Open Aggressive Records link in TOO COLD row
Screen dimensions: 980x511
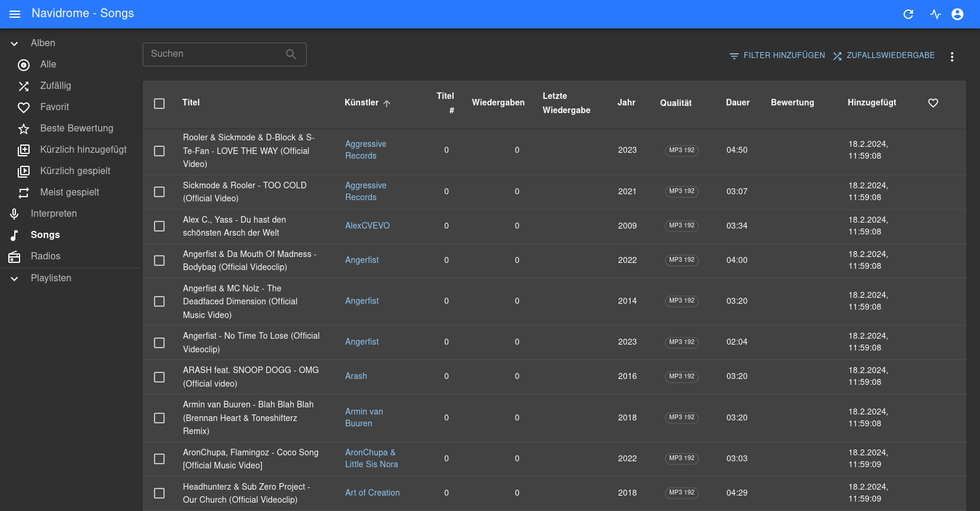[x=365, y=191]
